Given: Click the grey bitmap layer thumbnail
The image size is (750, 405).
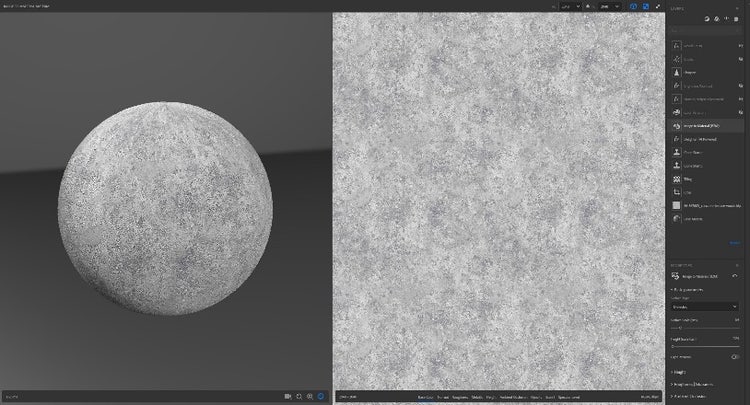Looking at the screenshot, I should coord(676,205).
